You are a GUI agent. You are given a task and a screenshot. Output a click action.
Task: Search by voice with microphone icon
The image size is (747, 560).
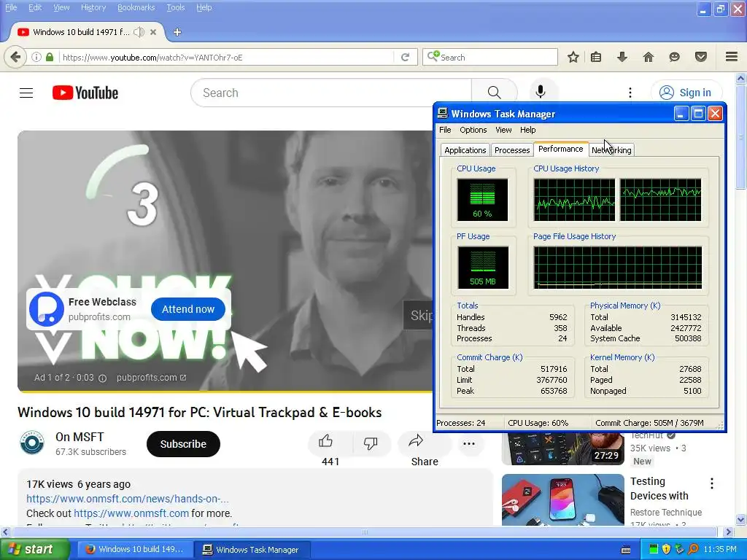(541, 92)
